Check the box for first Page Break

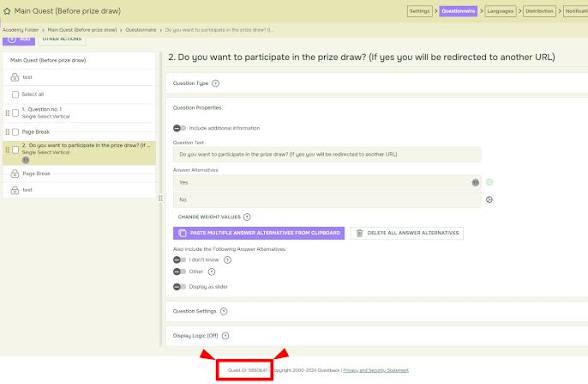tap(15, 132)
